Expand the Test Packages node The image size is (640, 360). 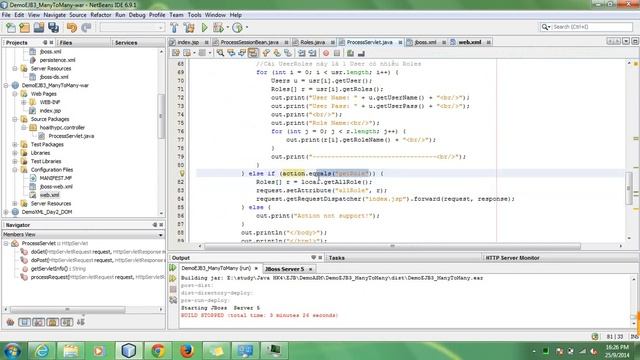15,144
